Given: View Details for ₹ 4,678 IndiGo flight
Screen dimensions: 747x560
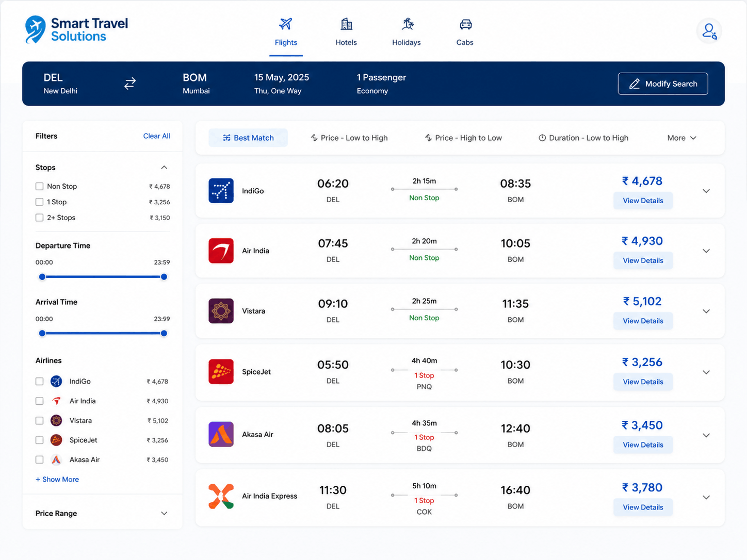Looking at the screenshot, I should (x=643, y=201).
